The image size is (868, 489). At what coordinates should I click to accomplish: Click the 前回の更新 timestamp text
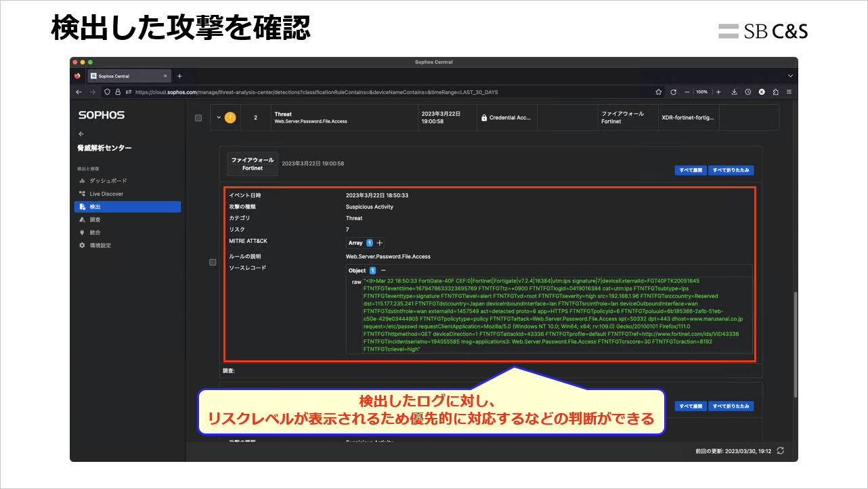click(x=733, y=451)
